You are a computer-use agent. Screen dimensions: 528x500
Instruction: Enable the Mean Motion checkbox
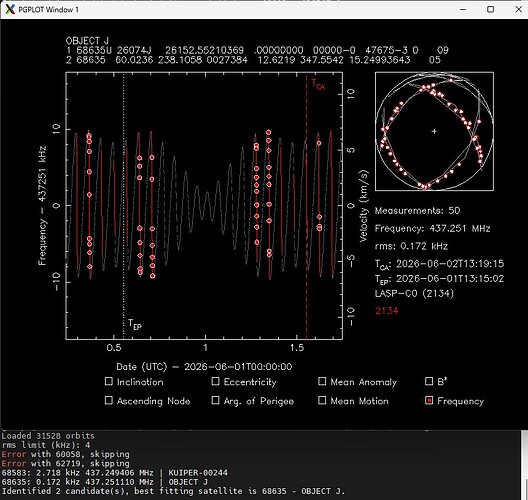tap(322, 400)
